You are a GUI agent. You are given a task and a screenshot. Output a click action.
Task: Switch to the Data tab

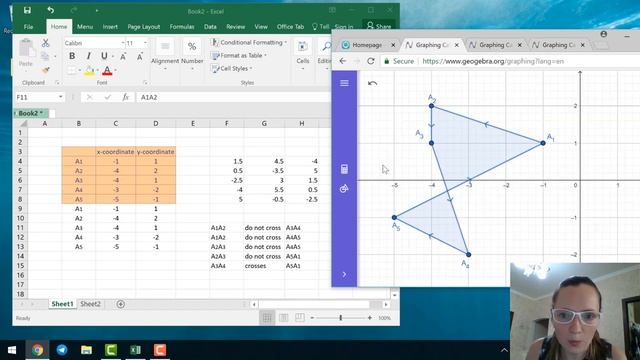(210, 27)
